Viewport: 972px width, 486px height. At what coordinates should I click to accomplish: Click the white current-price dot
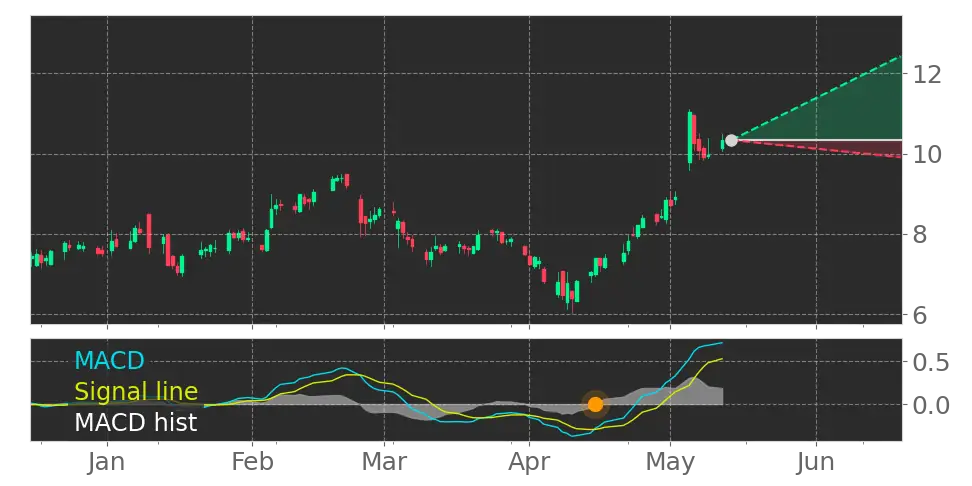click(731, 141)
